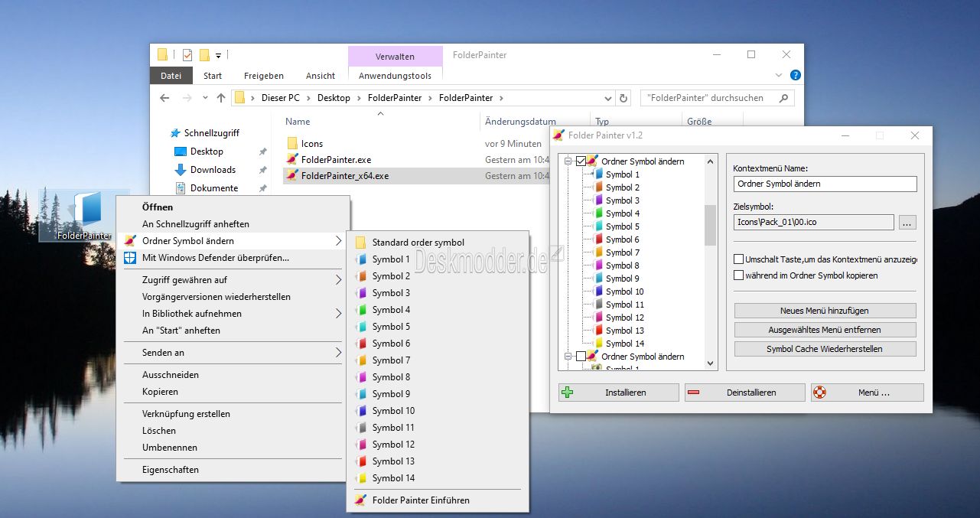980x518 pixels.
Task: Open the Anwendungstools tab
Action: click(x=395, y=76)
